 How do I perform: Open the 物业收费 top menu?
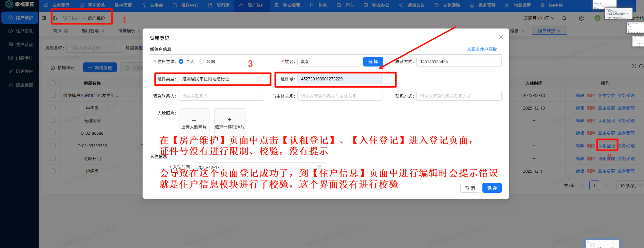click(288, 5)
